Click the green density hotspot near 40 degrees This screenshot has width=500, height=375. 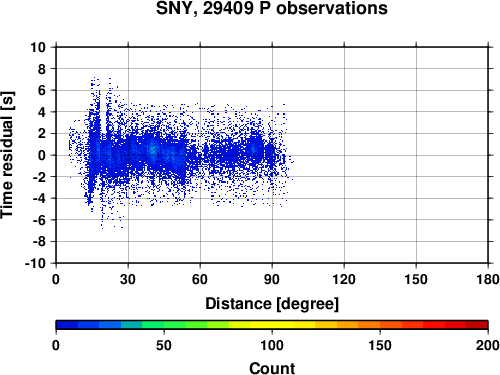[x=152, y=150]
